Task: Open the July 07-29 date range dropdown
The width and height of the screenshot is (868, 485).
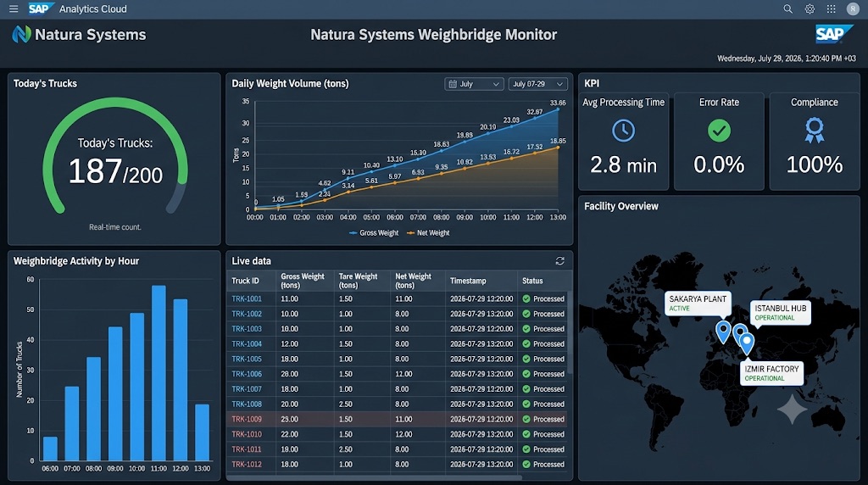Action: [x=537, y=84]
